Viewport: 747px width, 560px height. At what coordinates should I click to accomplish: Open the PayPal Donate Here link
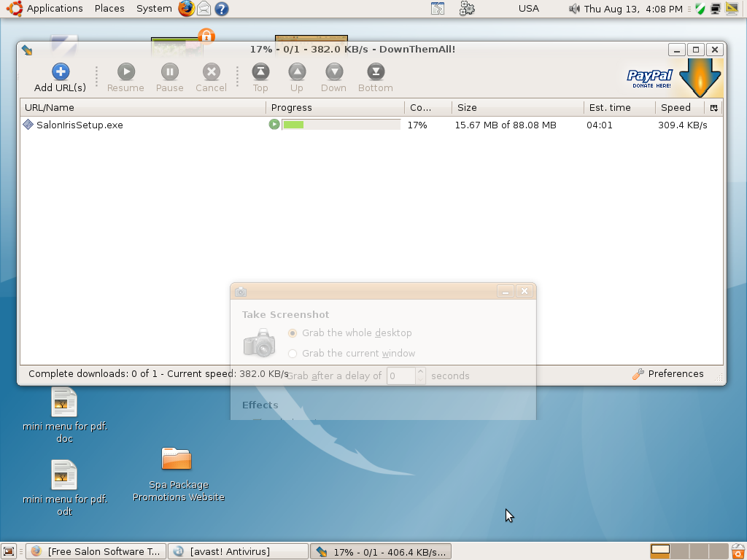[649, 79]
